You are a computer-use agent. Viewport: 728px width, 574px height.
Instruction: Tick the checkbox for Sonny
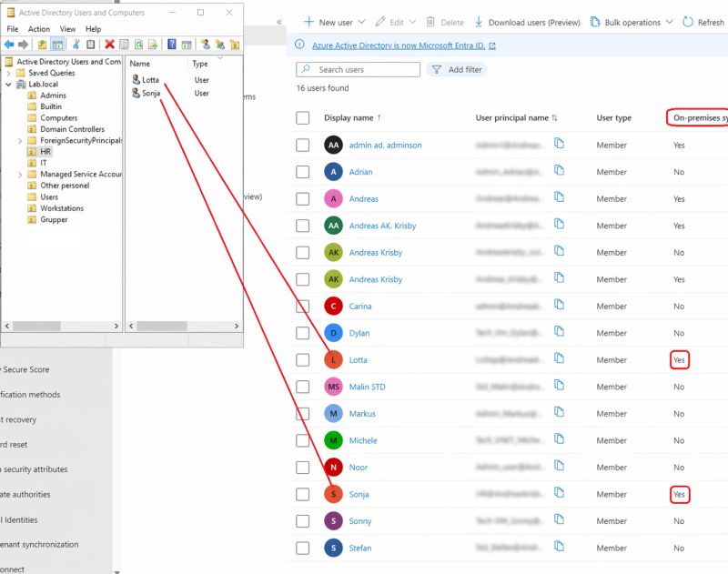[x=303, y=521]
